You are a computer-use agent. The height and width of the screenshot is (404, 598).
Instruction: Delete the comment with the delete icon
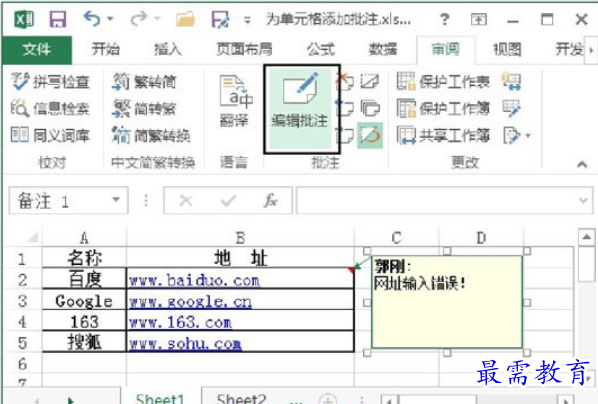coord(345,81)
